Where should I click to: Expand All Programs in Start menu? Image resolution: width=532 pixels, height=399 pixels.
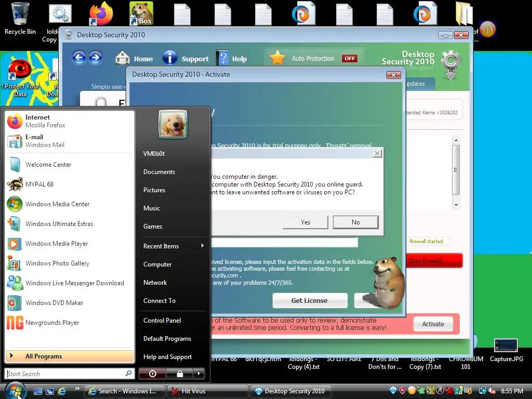click(70, 356)
